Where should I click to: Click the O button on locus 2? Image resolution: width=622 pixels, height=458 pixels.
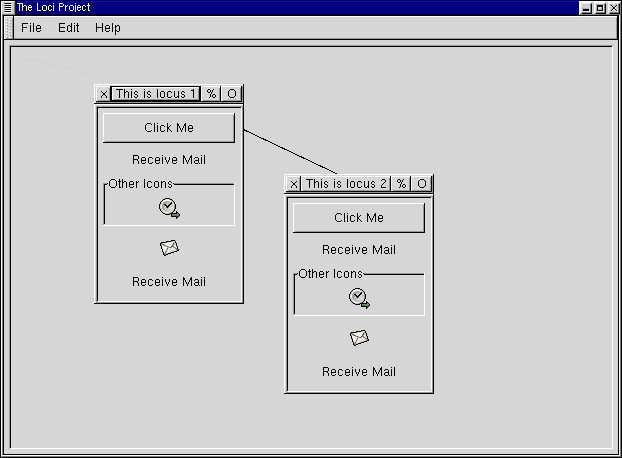(422, 184)
